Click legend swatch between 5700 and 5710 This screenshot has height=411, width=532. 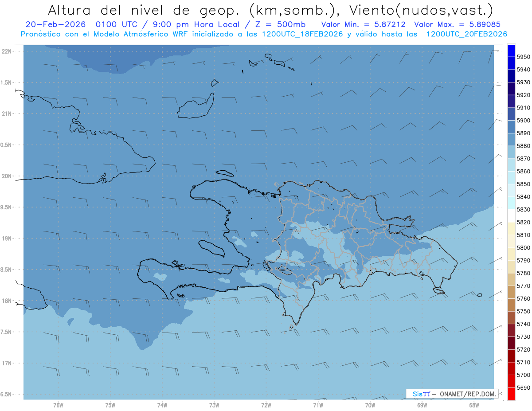[x=511, y=368]
